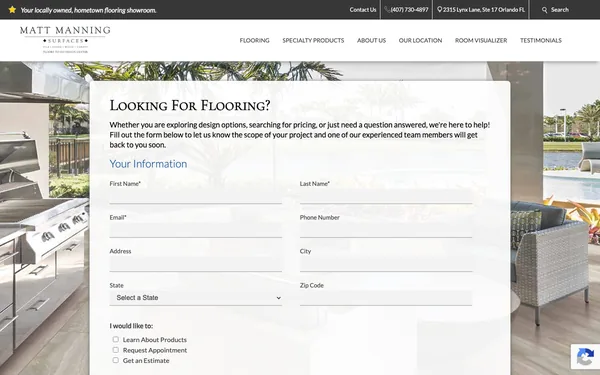Click the map pin icon beside 2315 Lynx Lane
Viewport: 600px width, 375px height.
440,10
